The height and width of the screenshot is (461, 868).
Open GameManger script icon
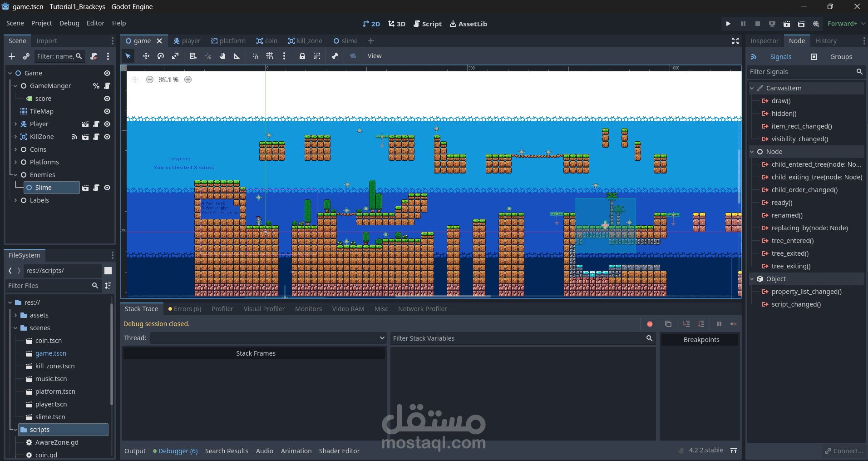coord(107,86)
